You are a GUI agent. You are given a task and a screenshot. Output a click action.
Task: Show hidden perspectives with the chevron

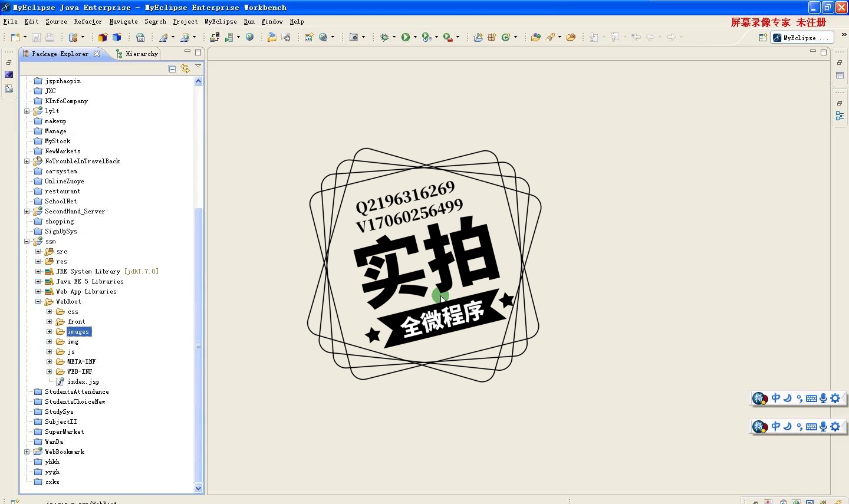pyautogui.click(x=844, y=35)
